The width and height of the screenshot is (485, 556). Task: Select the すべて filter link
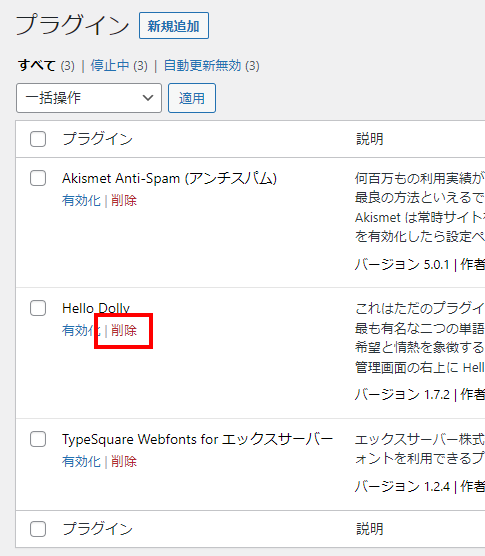tap(37, 66)
